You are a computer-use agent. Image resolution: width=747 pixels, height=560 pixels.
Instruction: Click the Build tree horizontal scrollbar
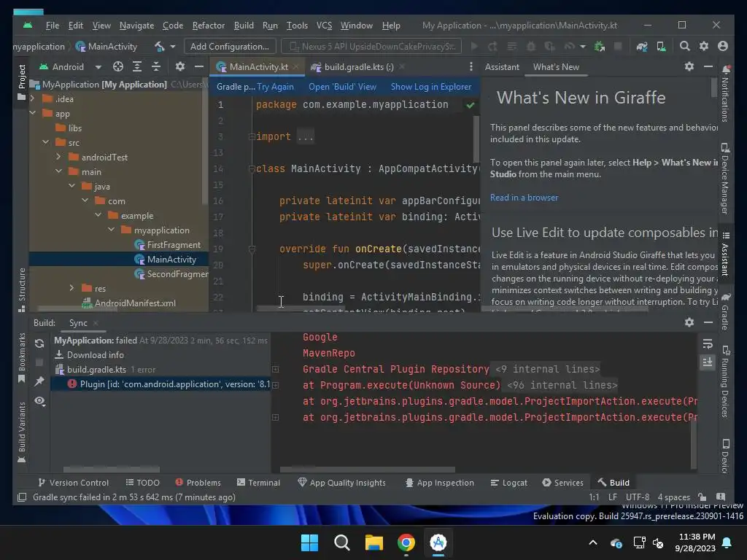click(x=112, y=470)
